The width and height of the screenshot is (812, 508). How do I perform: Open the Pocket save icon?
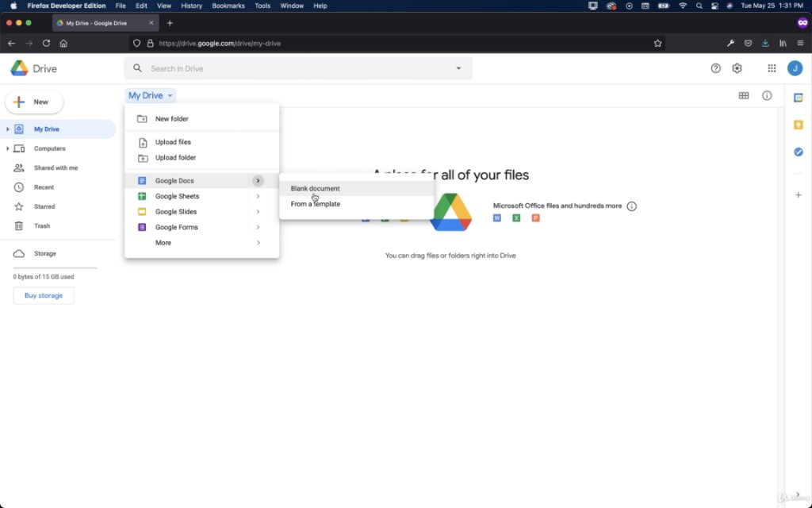point(749,44)
